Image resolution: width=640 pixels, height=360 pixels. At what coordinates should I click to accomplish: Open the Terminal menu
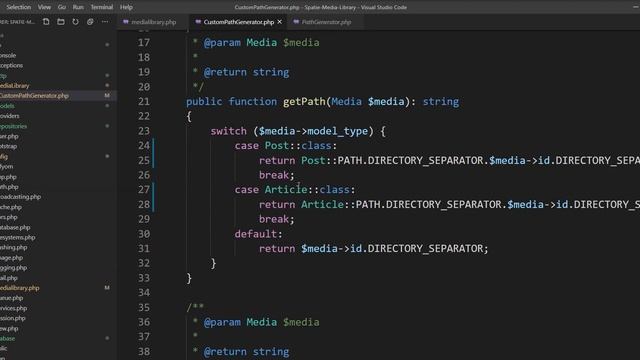tap(102, 7)
